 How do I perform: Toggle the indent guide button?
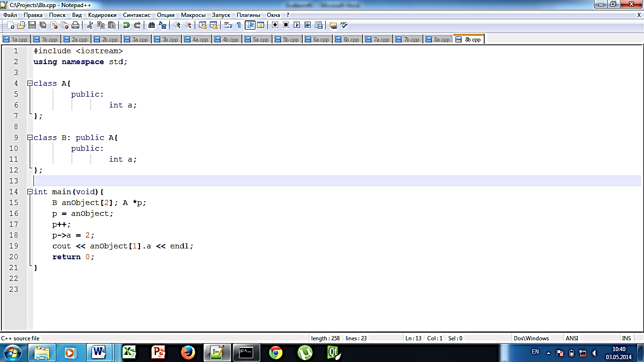[x=250, y=25]
